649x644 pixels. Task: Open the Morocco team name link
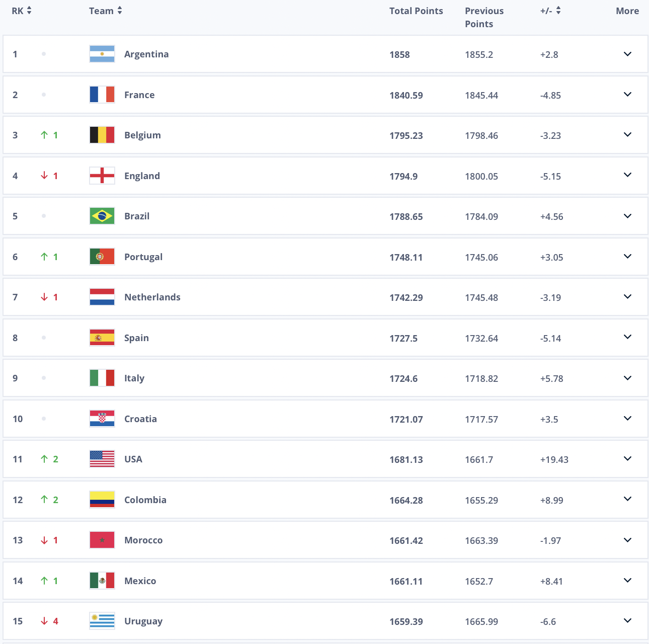[143, 540]
